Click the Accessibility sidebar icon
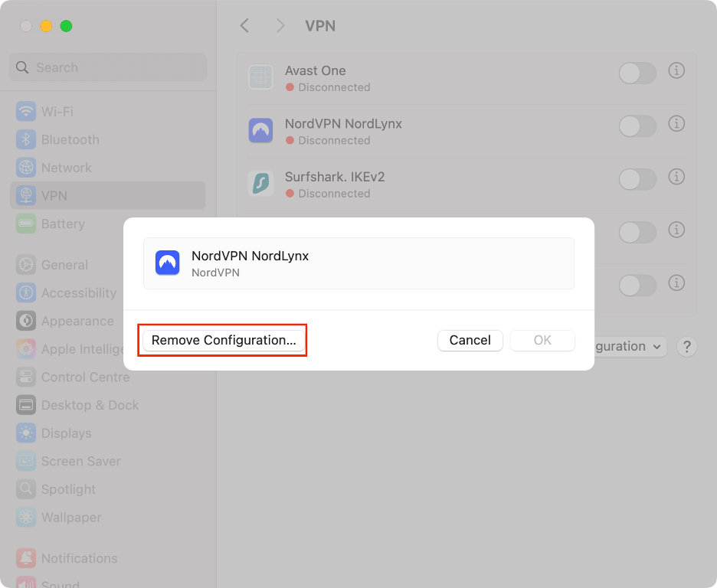 point(25,292)
